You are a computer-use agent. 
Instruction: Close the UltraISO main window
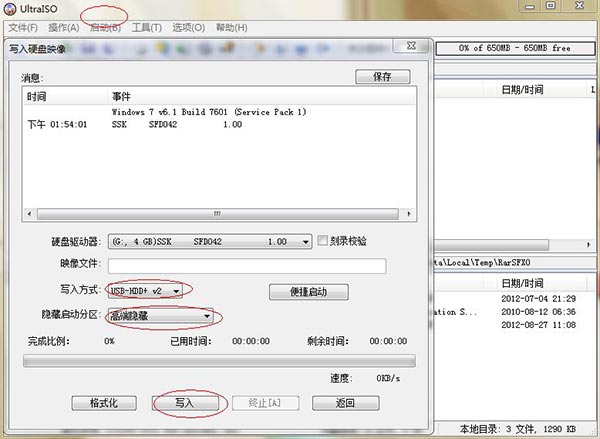(x=579, y=6)
